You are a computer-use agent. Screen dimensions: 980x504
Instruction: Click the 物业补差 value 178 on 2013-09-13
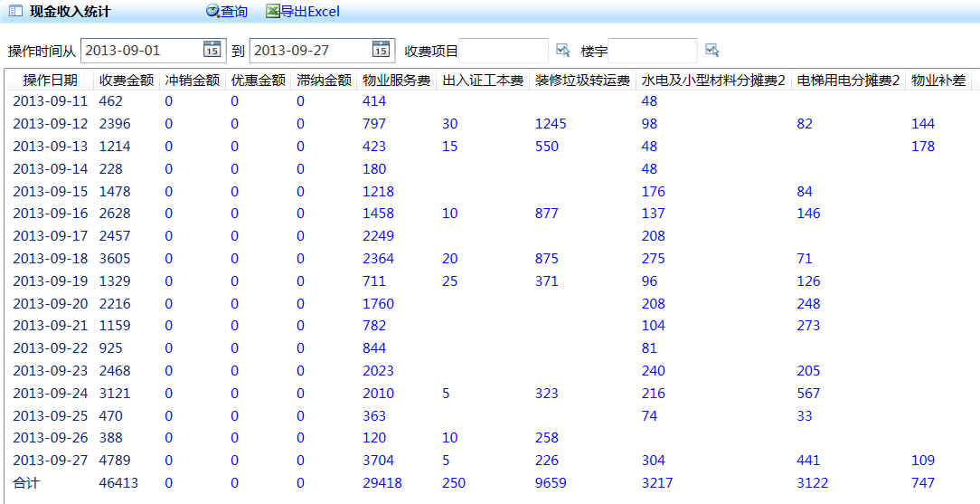923,147
